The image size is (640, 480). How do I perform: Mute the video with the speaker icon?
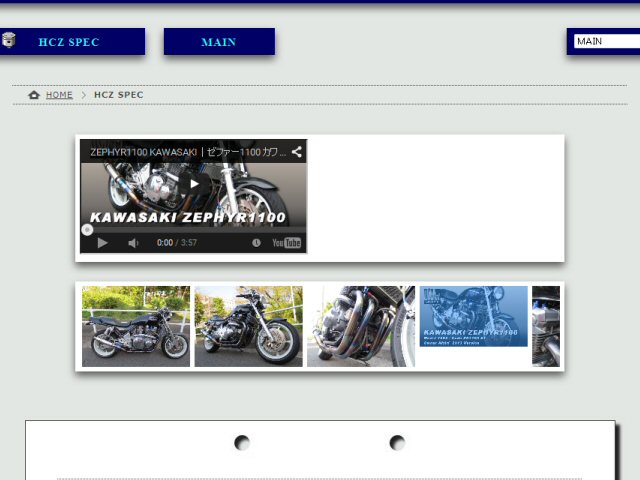[x=133, y=243]
